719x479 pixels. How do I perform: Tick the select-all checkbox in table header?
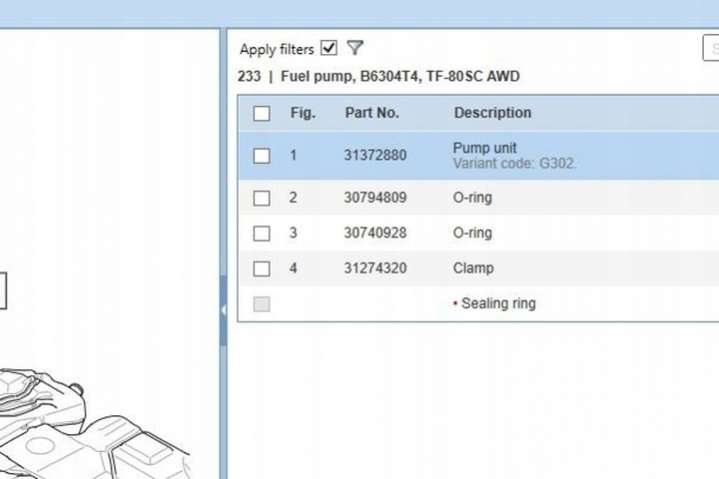[x=262, y=113]
